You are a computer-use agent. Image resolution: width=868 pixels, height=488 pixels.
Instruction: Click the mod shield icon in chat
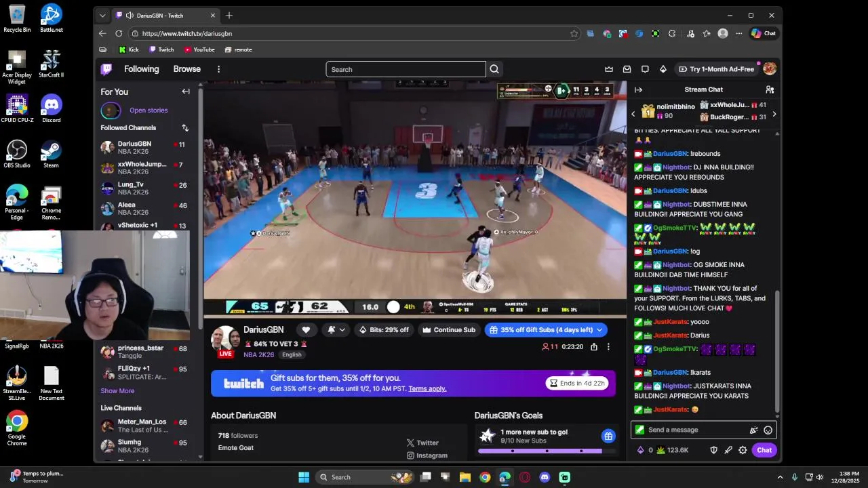[x=713, y=450]
